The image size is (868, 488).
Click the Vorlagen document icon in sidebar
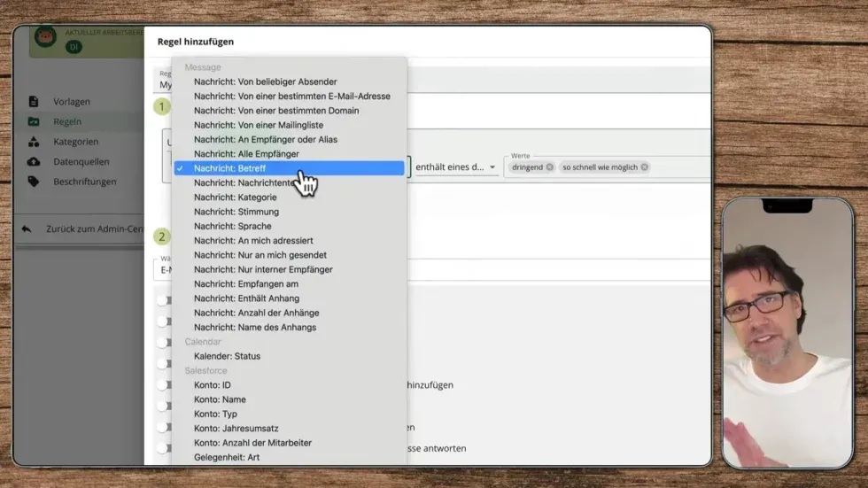click(34, 102)
